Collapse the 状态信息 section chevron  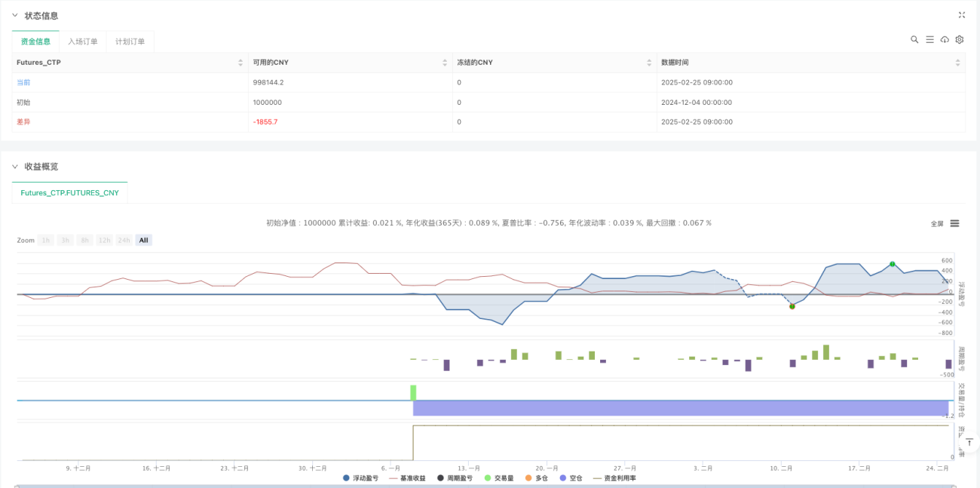pyautogui.click(x=14, y=15)
